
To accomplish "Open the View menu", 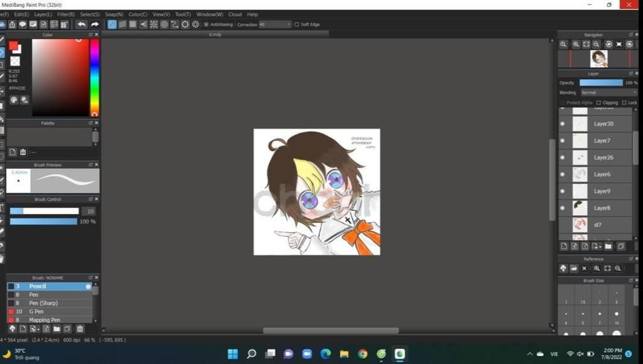I will [161, 14].
